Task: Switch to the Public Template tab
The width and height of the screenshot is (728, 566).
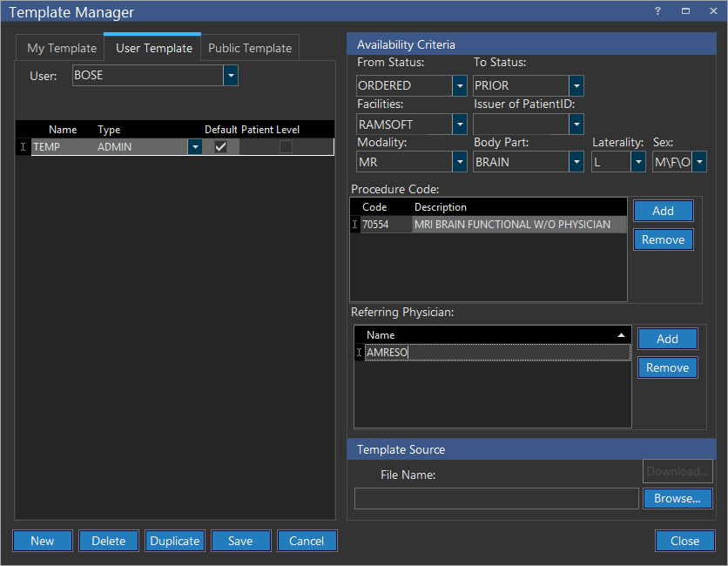Action: coord(250,48)
